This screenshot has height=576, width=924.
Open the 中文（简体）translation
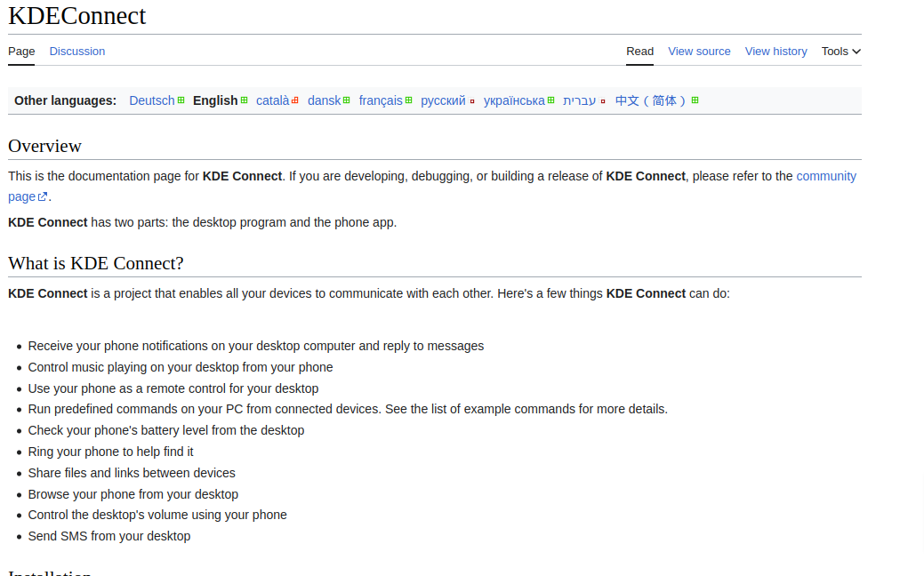[x=651, y=100]
